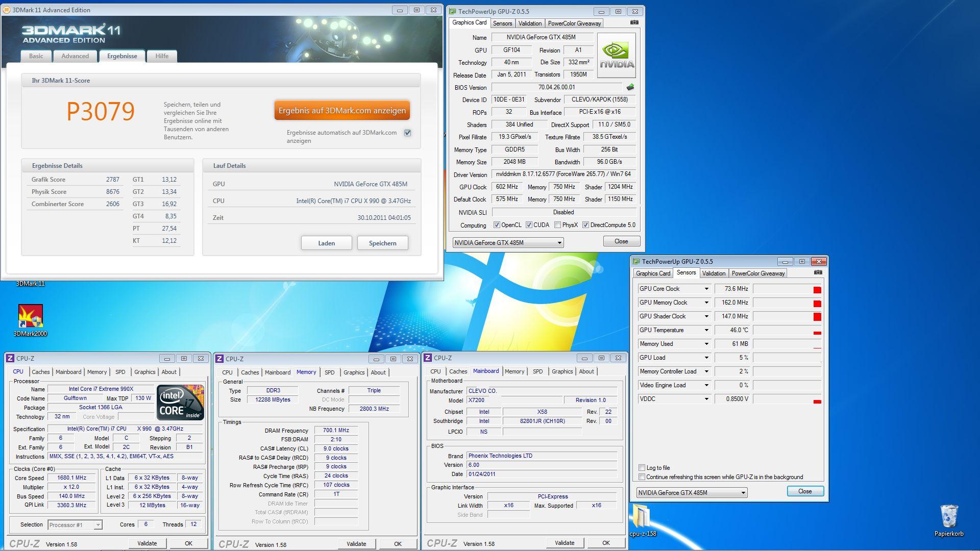Toggle the OpenCL checkbox in GPU-Z
The width and height of the screenshot is (980, 551).
tap(497, 225)
